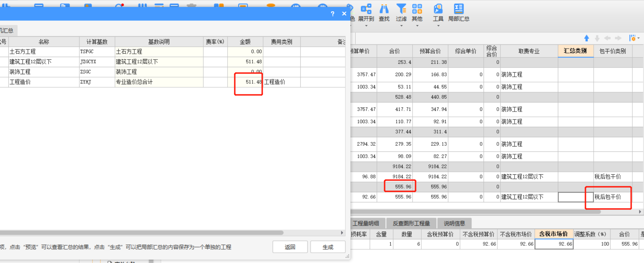This screenshot has width=644, height=263.
Task: Click the 查找 binoculars icon
Action: (x=384, y=9)
